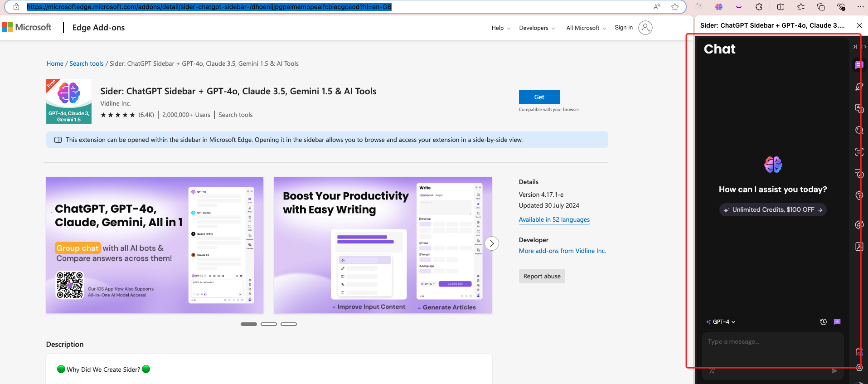Click the next screenshot carousel arrow

[492, 243]
